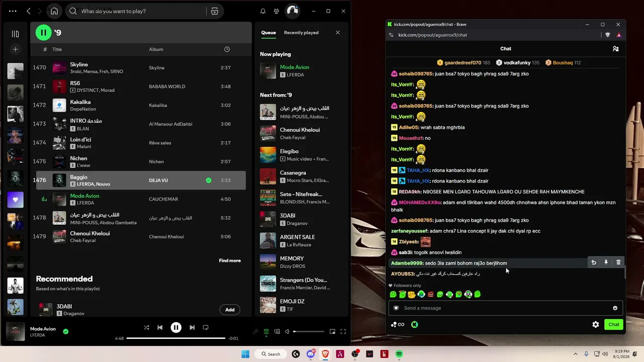Create new playlist with plus icon
The image size is (644, 362).
15,49
